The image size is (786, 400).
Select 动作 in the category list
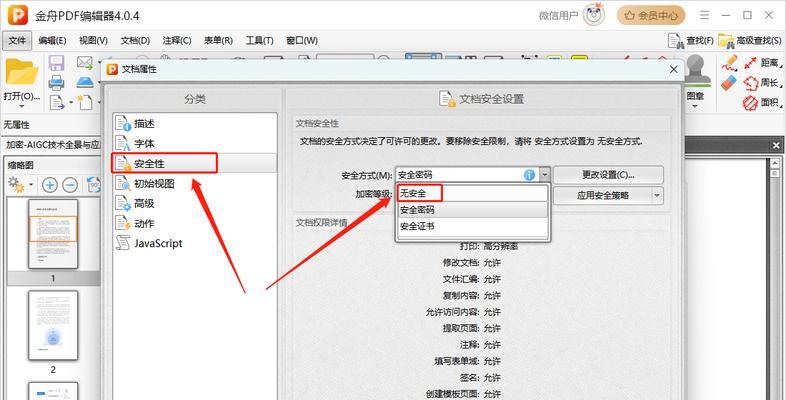194,224
